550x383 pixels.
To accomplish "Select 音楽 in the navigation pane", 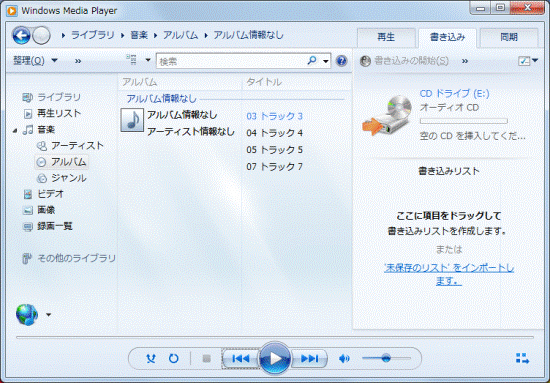I will pos(46,129).
